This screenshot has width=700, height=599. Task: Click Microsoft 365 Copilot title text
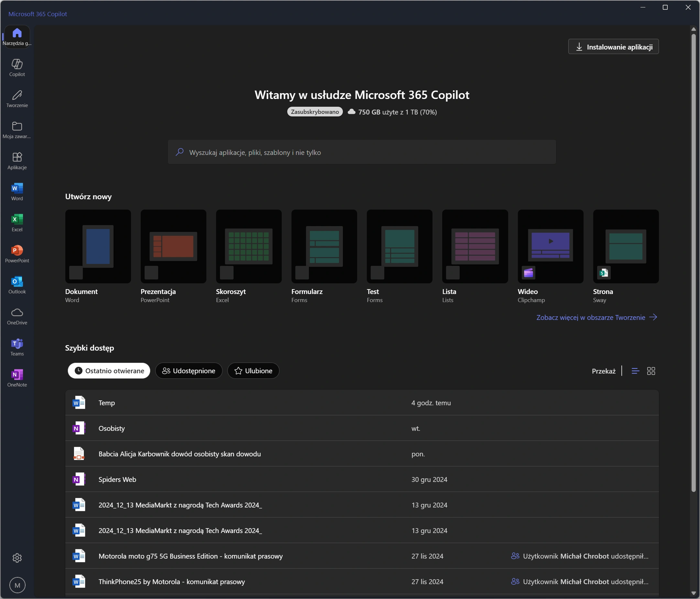point(38,14)
